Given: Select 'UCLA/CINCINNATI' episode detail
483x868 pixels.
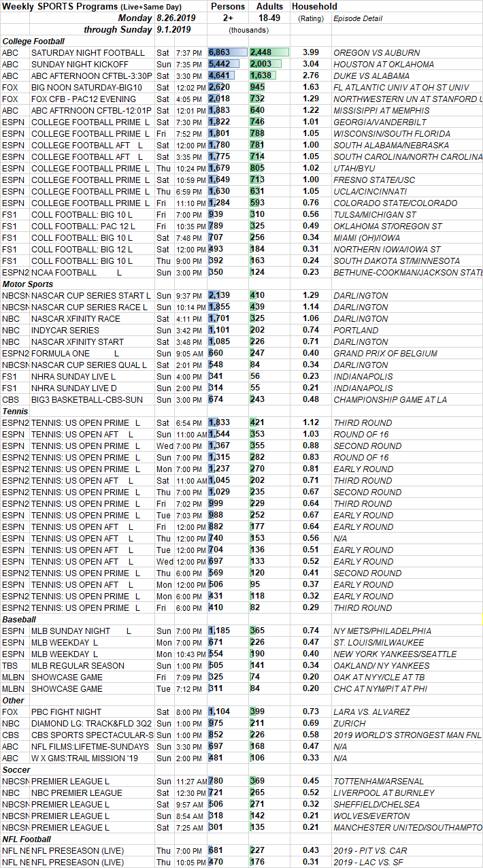Looking at the screenshot, I should (369, 191).
